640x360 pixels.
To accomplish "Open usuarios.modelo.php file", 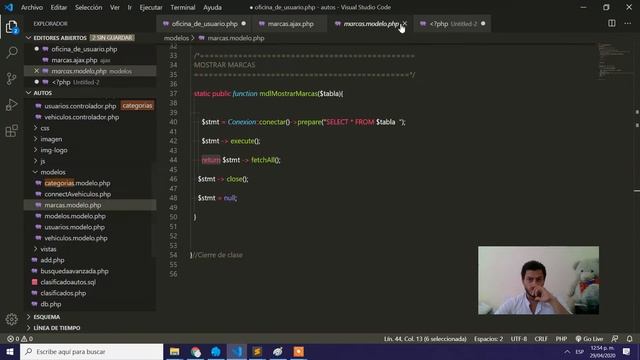I will coord(75,227).
